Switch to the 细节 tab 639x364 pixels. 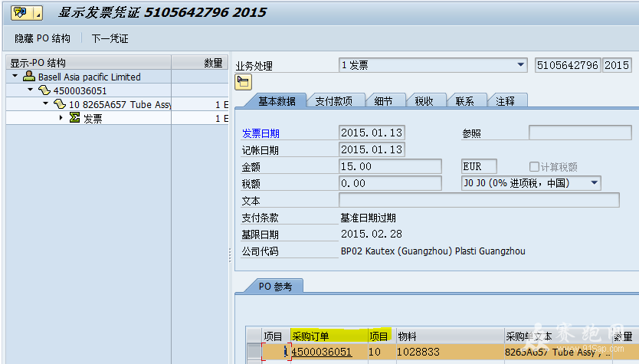coord(383,101)
